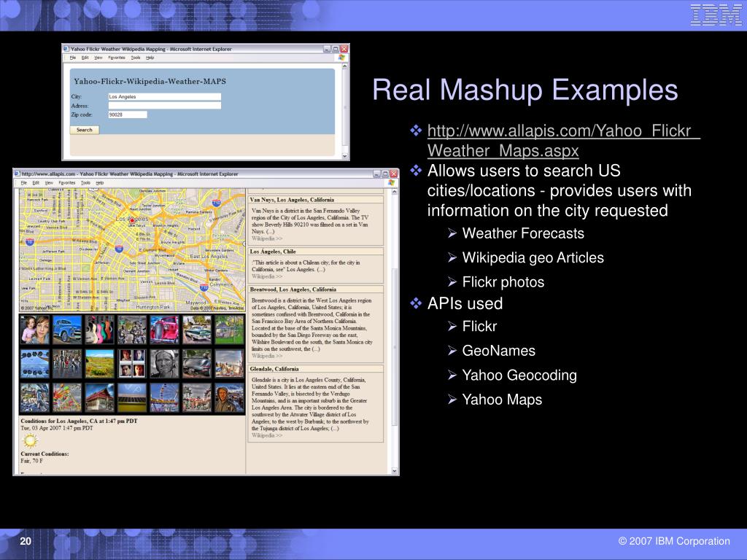
Task: Click the 'Wikipedia geo Articles' bullet
Action: tap(533, 257)
